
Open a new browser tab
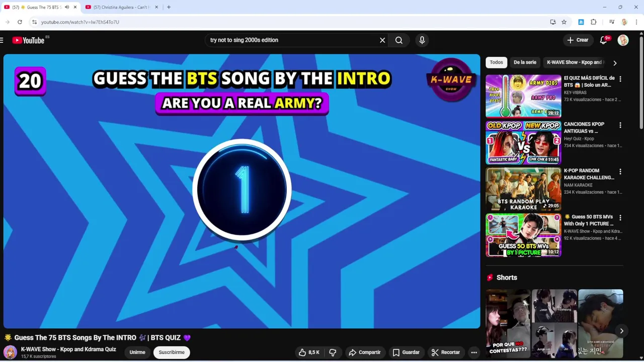(169, 7)
